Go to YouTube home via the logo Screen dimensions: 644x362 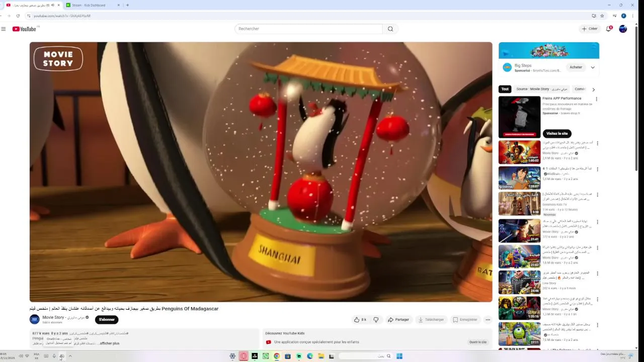pos(24,29)
